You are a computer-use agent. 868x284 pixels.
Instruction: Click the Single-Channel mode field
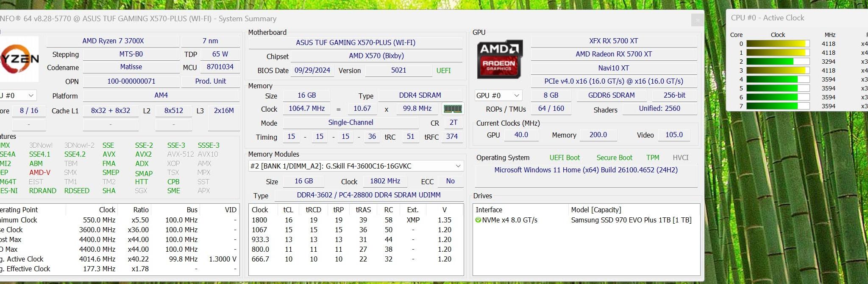pos(351,123)
